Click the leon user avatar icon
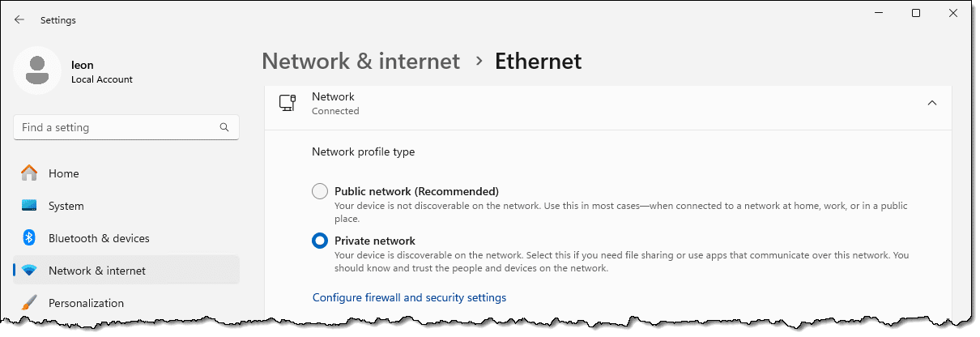The width and height of the screenshot is (980, 337). pyautogui.click(x=36, y=70)
